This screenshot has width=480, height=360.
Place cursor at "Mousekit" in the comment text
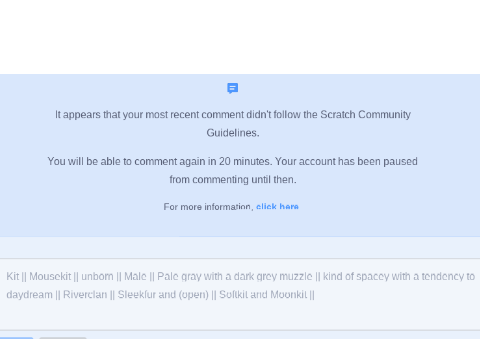tap(50, 276)
